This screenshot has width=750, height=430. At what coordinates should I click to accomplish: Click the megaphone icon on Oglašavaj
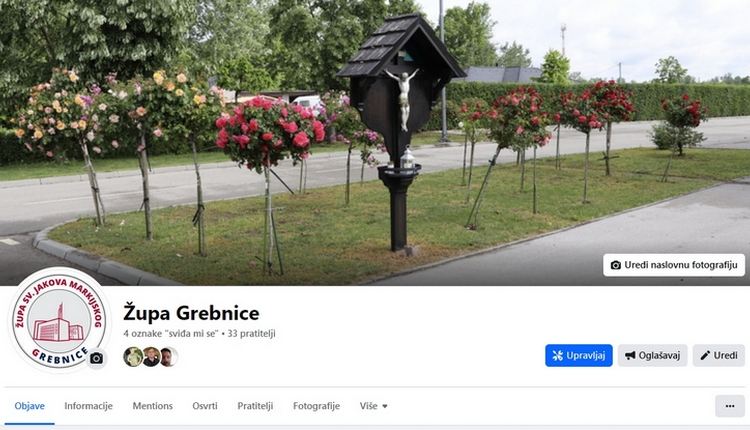coord(630,355)
